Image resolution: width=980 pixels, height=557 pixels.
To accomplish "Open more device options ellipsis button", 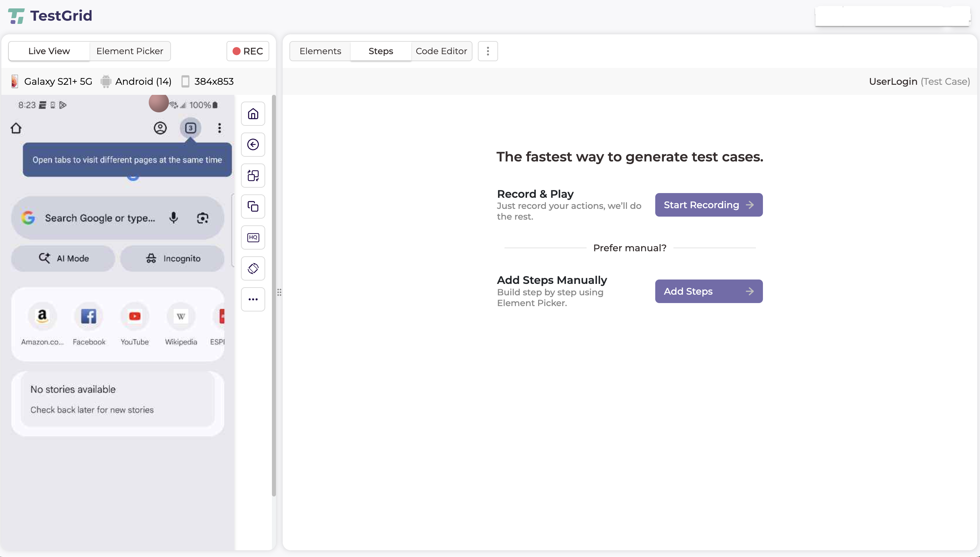I will click(253, 300).
